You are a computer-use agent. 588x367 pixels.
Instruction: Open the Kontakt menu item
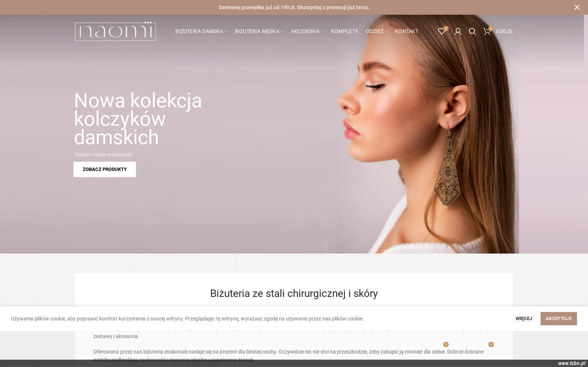coord(407,31)
